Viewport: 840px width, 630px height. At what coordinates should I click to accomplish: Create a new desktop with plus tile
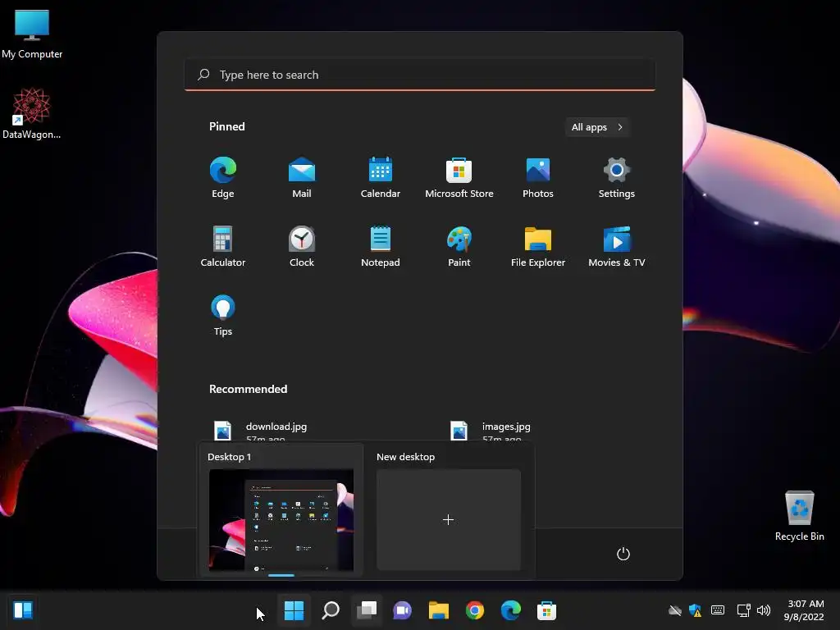[x=449, y=519]
